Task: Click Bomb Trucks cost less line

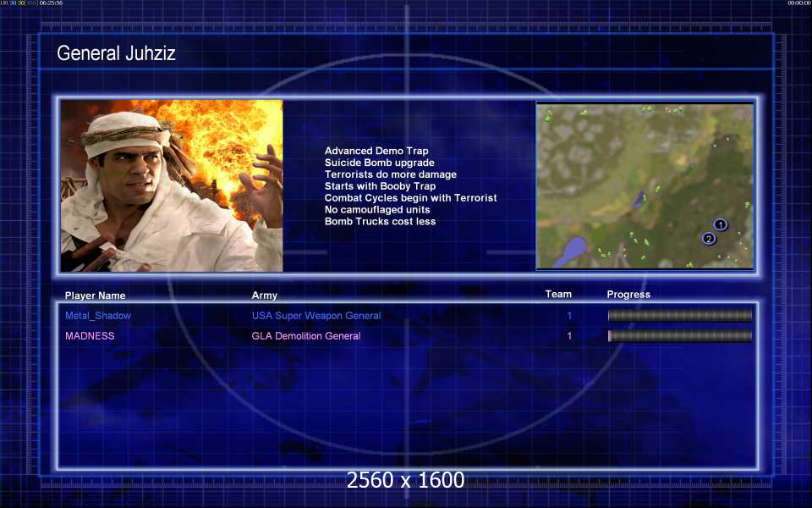Action: (380, 221)
